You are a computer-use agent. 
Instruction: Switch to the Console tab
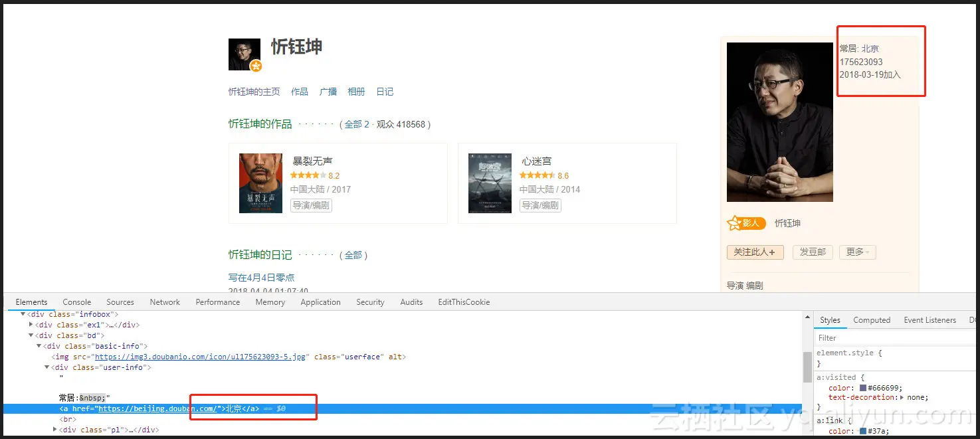point(77,302)
